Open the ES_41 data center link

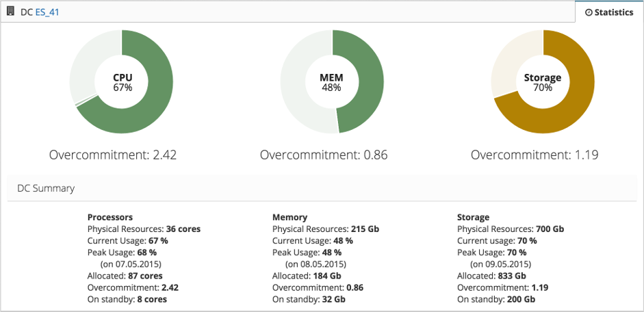pyautogui.click(x=46, y=12)
